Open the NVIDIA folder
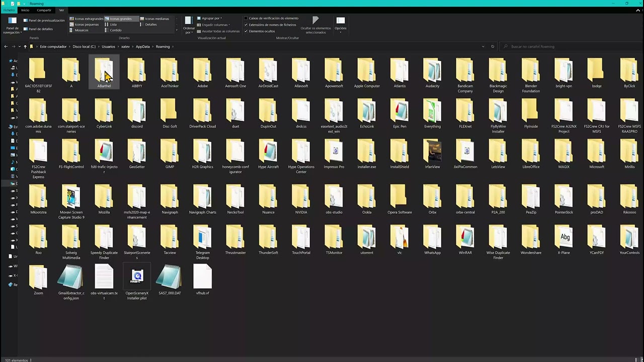Image resolution: width=644 pixels, height=362 pixels. point(301,200)
